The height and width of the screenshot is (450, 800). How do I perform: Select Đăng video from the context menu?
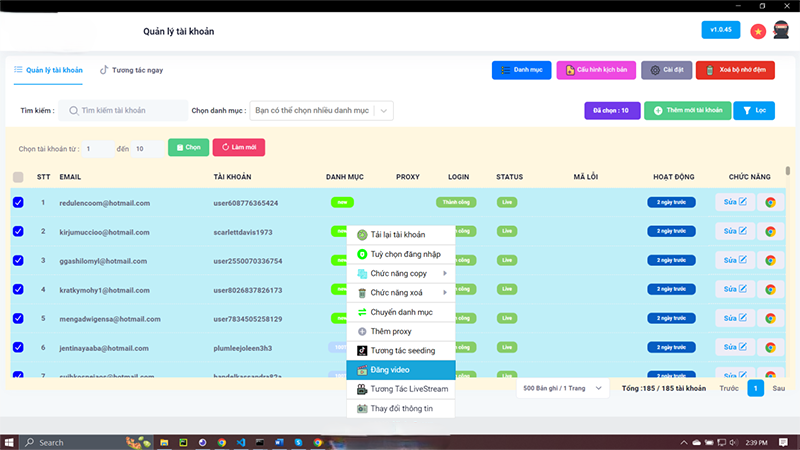click(x=400, y=370)
